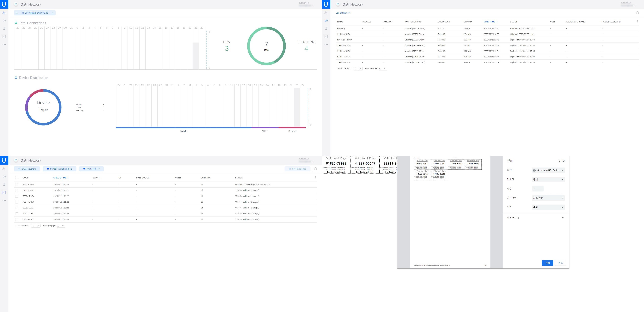
Task: Click the highlighted vouchers icon in the sidebar
Action: coord(4,193)
